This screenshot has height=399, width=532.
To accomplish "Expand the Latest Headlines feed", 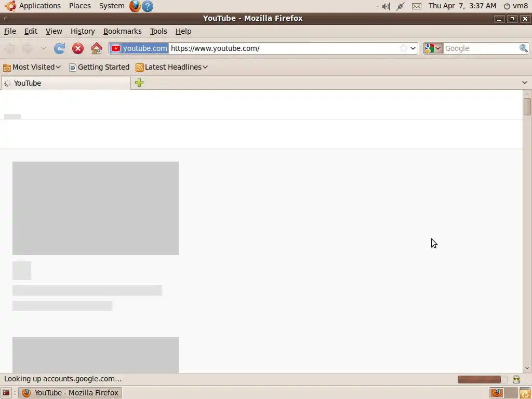I will click(x=171, y=67).
